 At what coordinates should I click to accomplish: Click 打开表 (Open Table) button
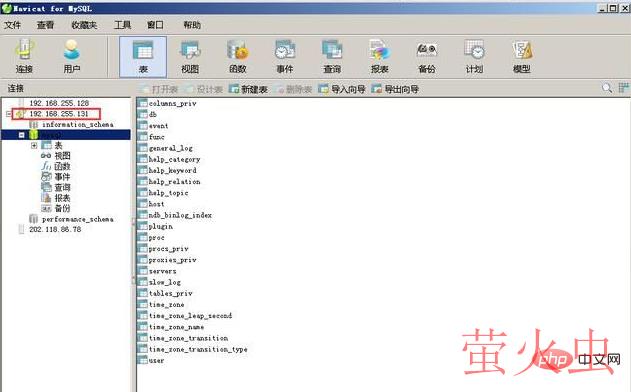[159, 89]
